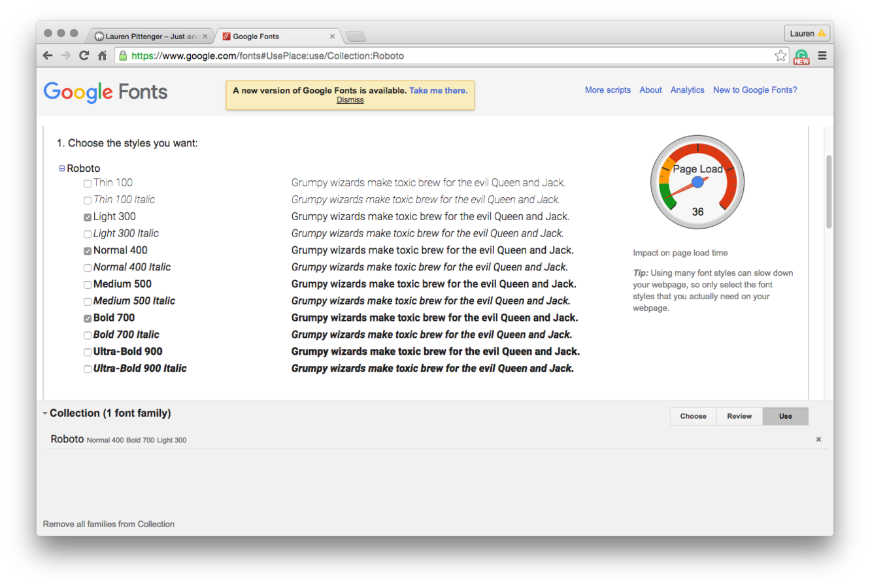
Task: Check the Medium 500 Italic style
Action: 88,302
